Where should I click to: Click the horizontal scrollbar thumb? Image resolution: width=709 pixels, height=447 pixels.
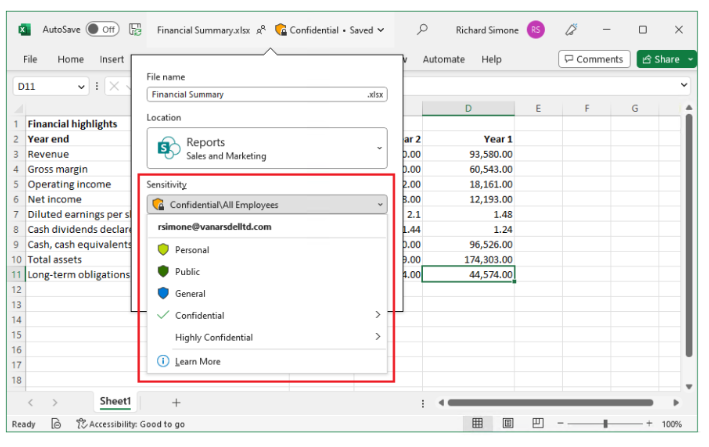point(550,402)
